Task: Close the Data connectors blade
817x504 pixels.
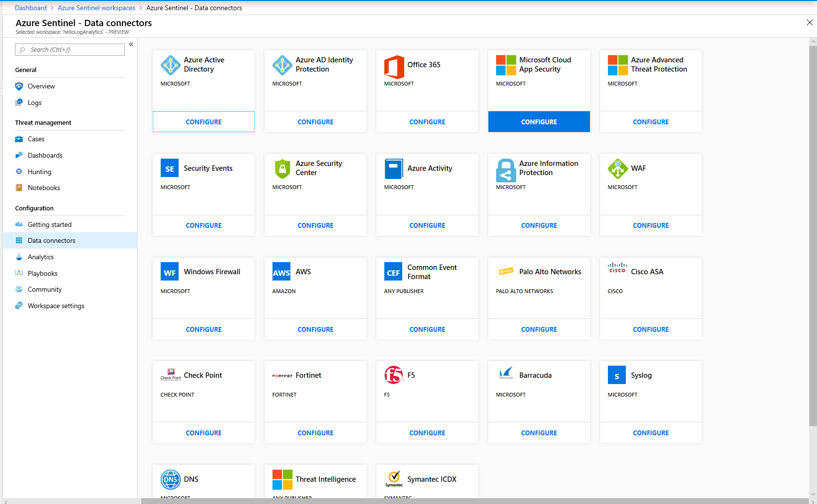Action: click(x=809, y=23)
